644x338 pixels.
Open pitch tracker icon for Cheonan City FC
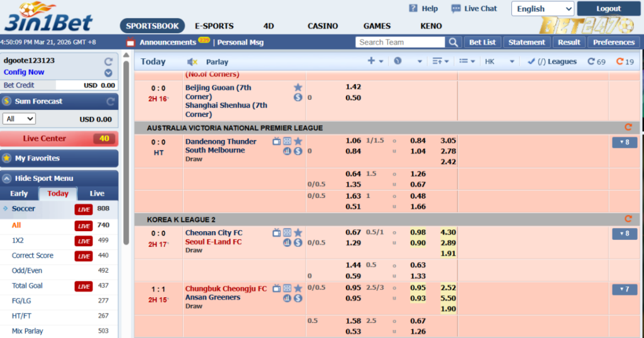pos(287,233)
